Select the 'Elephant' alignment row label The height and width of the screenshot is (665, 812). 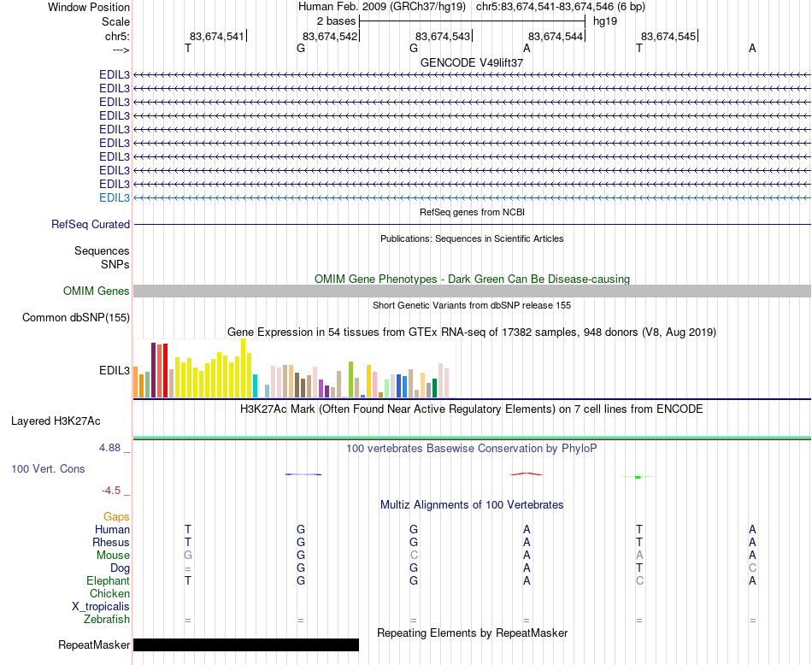coord(109,581)
